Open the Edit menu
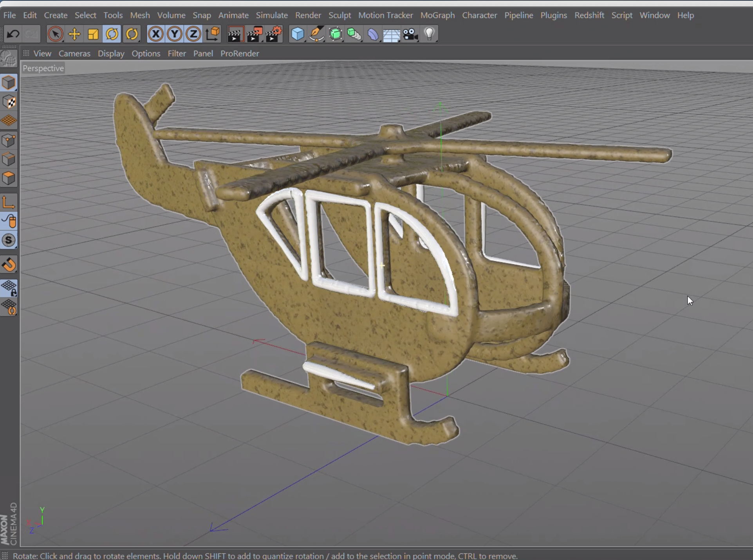The height and width of the screenshot is (560, 753). pos(30,15)
